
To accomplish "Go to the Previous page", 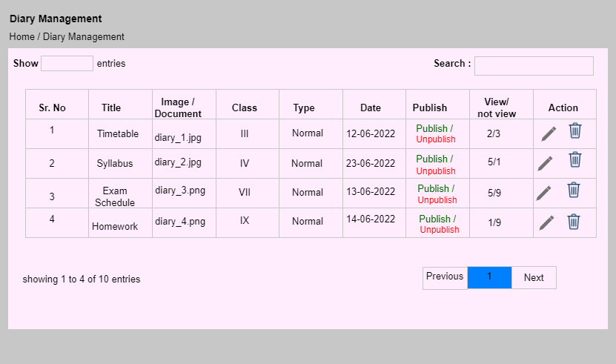I will click(x=445, y=277).
